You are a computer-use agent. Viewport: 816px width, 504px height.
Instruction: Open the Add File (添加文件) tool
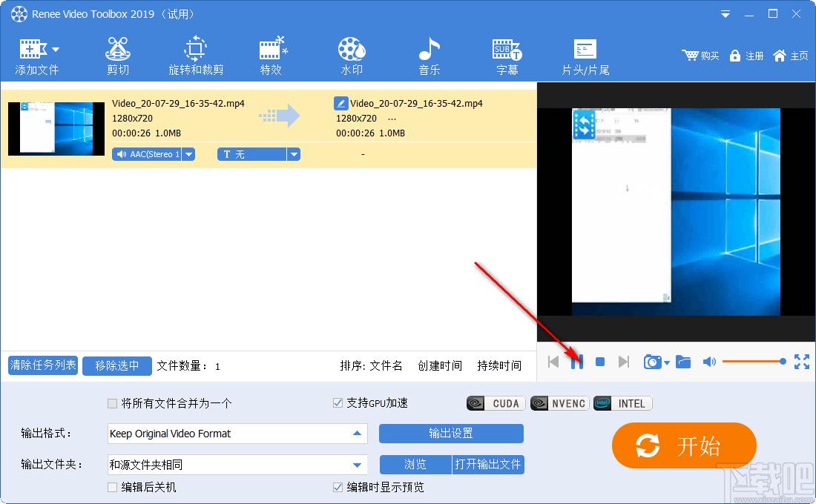[36, 56]
